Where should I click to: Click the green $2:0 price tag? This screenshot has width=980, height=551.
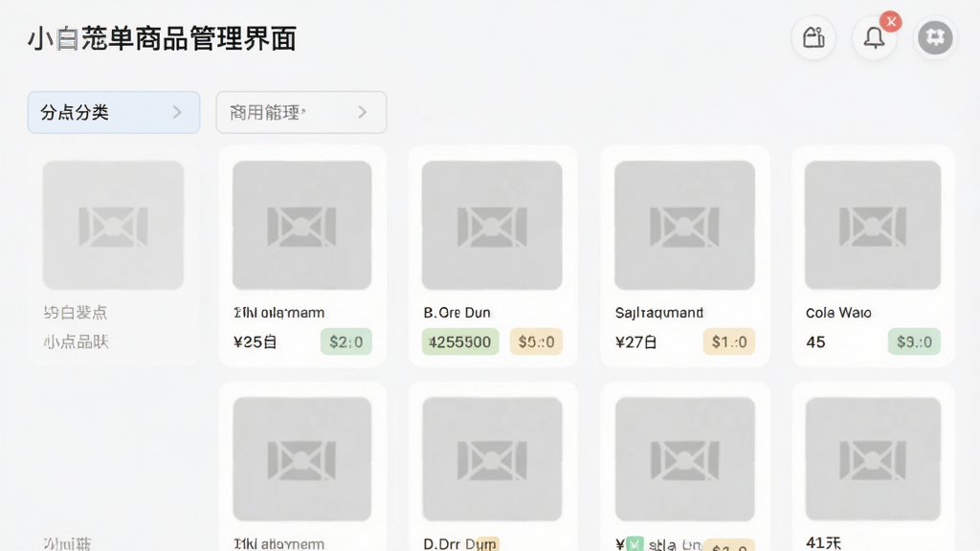pos(346,342)
